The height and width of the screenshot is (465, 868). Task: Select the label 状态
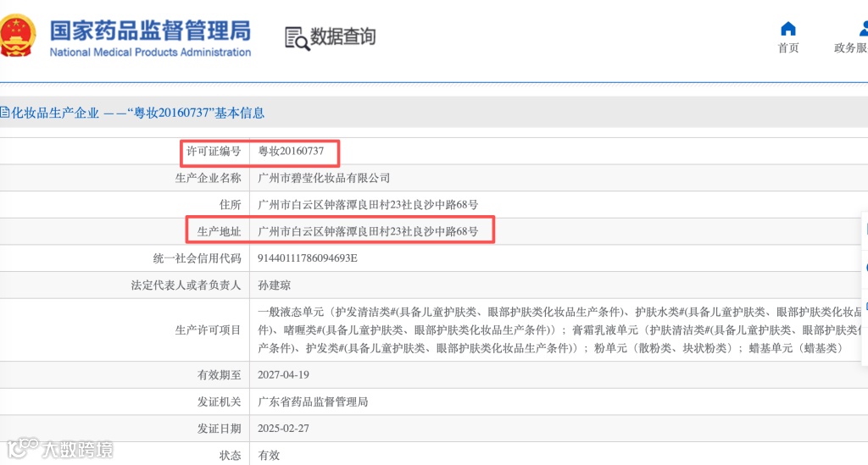[x=230, y=456]
